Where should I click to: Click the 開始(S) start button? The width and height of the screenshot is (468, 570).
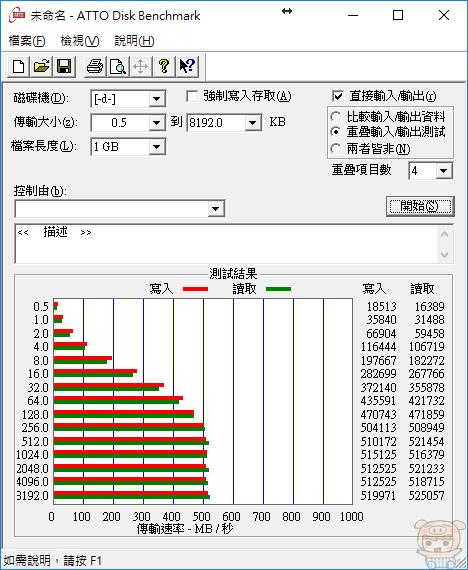click(420, 206)
